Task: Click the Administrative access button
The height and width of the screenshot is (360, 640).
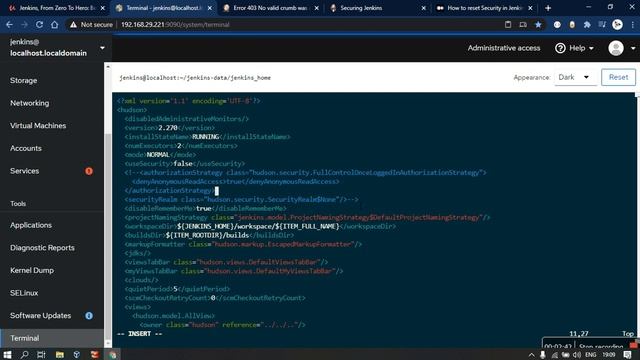Action: tap(504, 48)
